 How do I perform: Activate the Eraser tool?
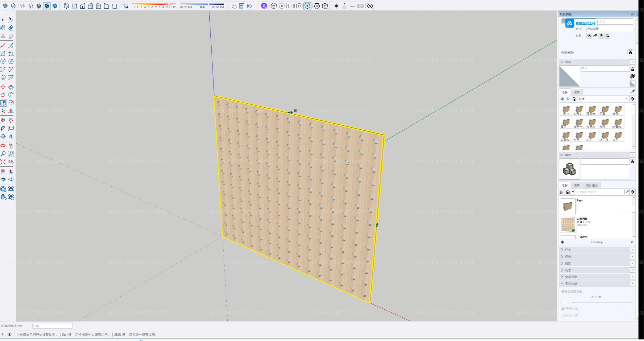pyautogui.click(x=11, y=28)
